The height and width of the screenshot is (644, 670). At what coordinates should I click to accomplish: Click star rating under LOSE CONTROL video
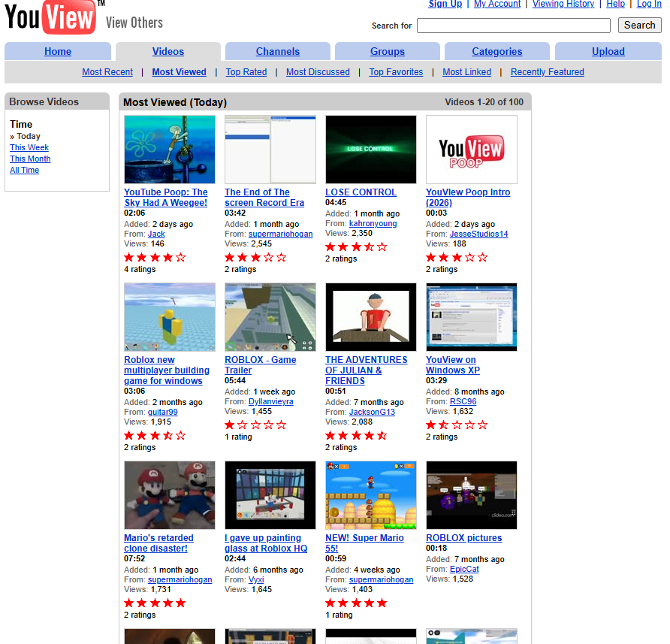pyautogui.click(x=356, y=246)
